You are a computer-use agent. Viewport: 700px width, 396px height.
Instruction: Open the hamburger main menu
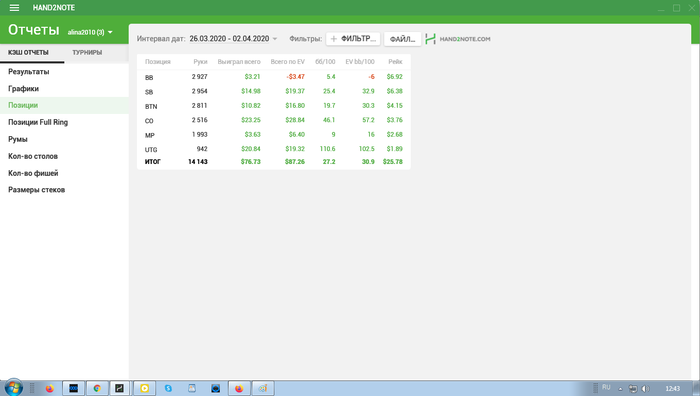tap(14, 8)
